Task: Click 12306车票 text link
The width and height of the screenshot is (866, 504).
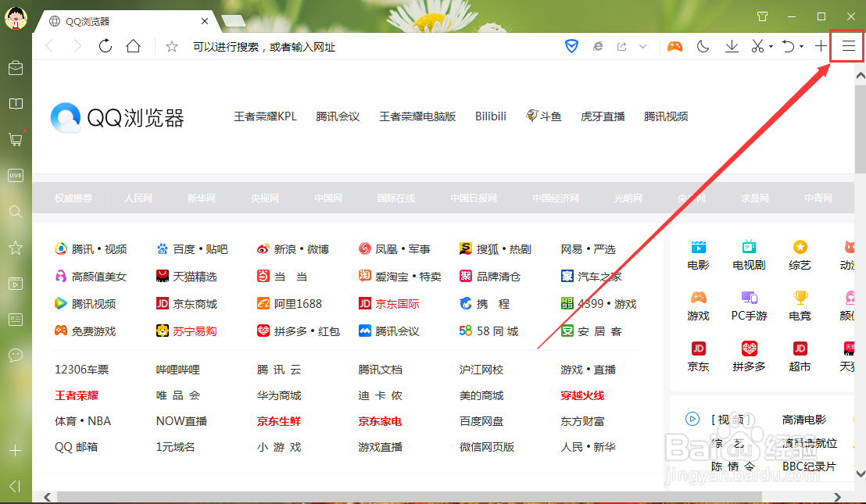Action: pos(82,370)
